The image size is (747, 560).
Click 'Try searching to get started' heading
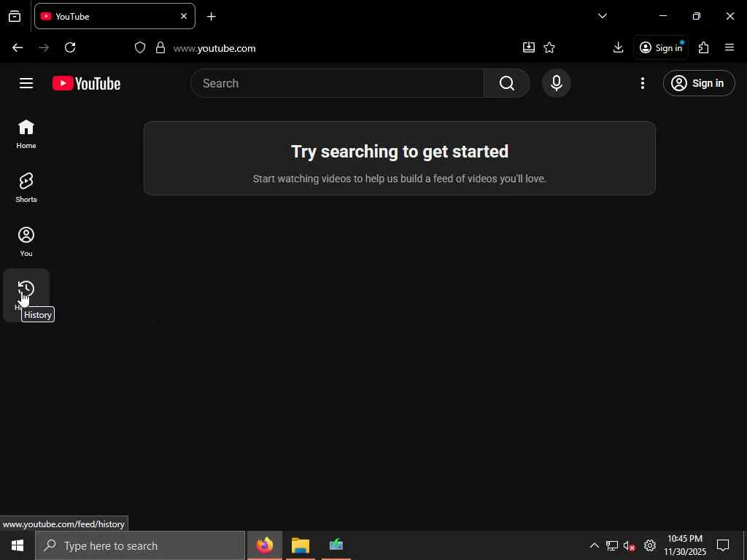click(400, 152)
